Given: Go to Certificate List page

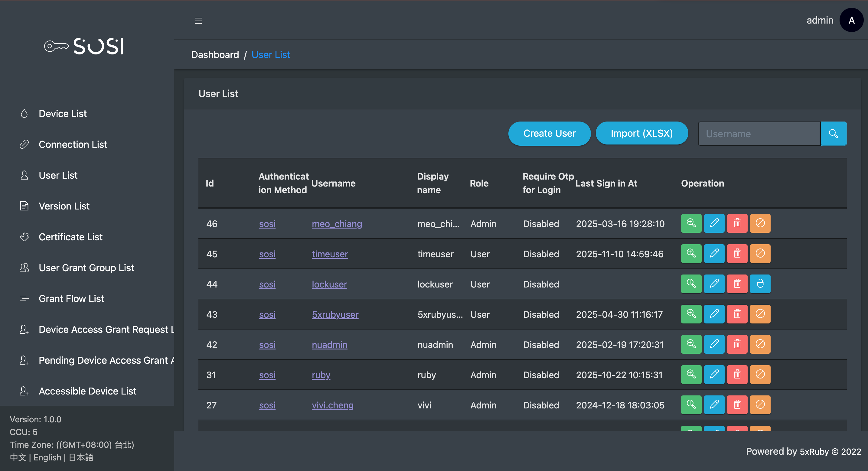Looking at the screenshot, I should pos(70,237).
